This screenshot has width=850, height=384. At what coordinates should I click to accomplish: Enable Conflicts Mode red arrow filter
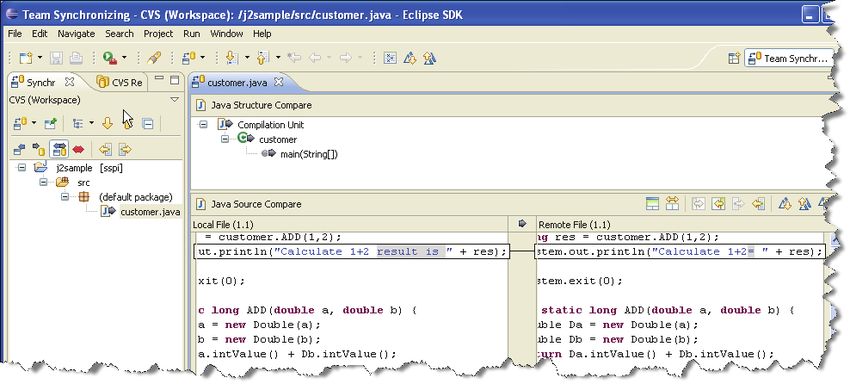(x=79, y=149)
